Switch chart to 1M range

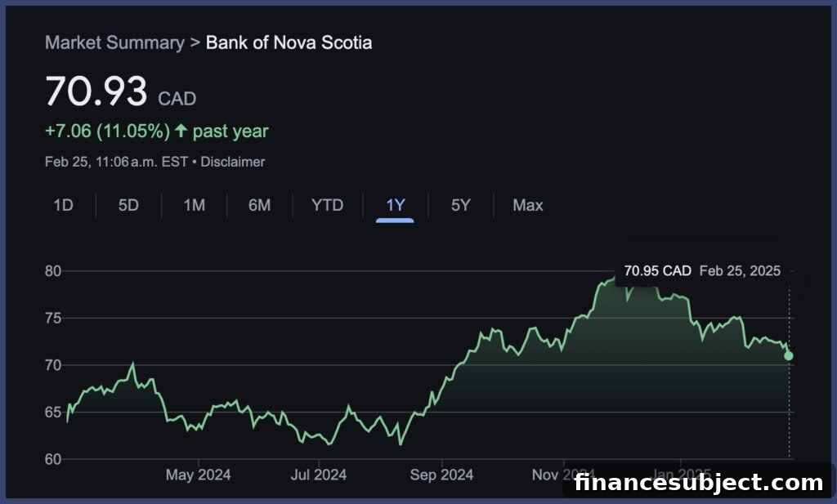click(195, 205)
